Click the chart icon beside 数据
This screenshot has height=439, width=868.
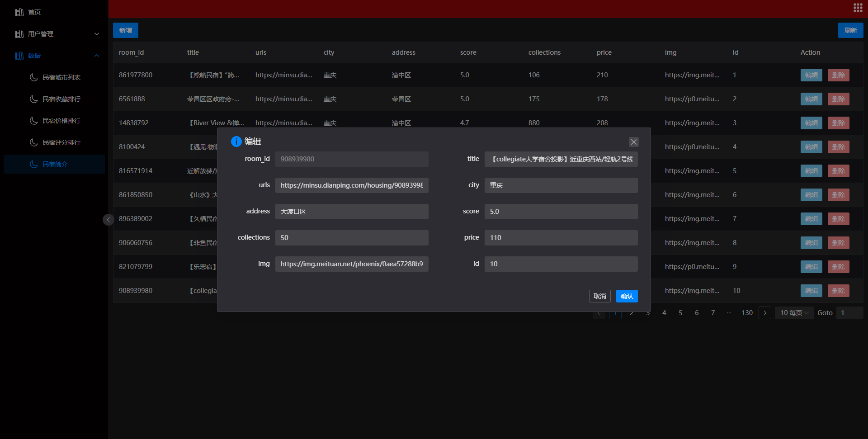pyautogui.click(x=19, y=55)
